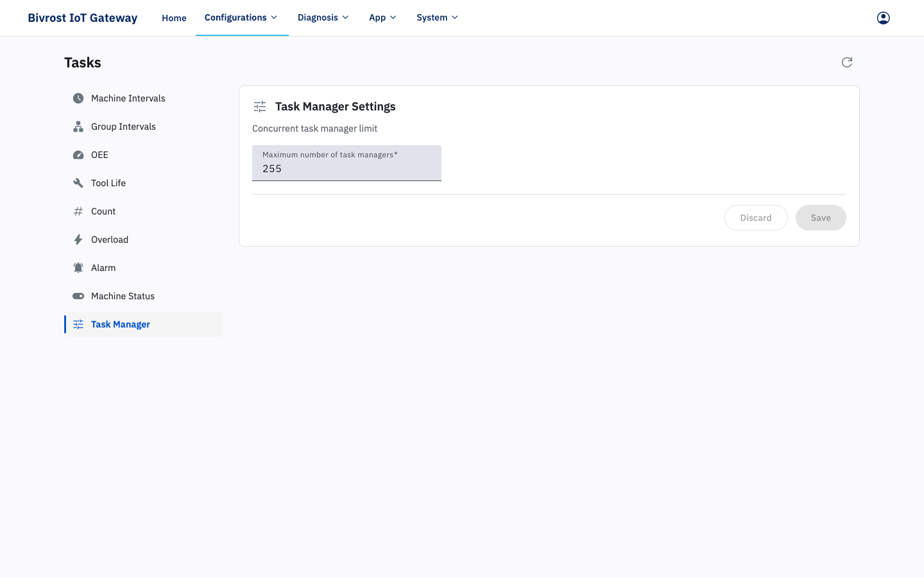
Task: Expand the Diagnosis dropdown chevron
Action: click(345, 17)
